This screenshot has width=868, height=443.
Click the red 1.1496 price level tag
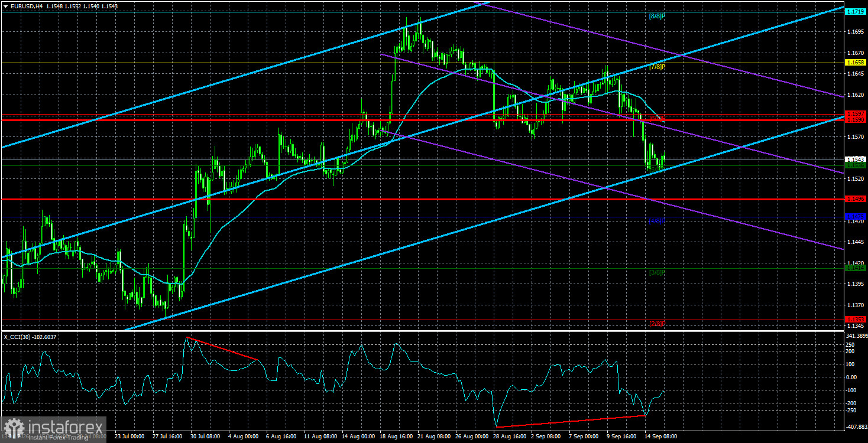856,199
